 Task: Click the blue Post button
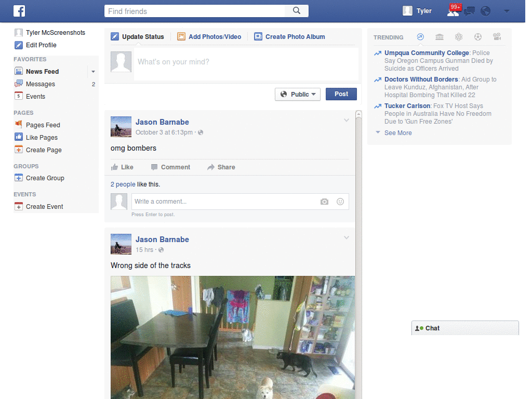click(x=341, y=94)
